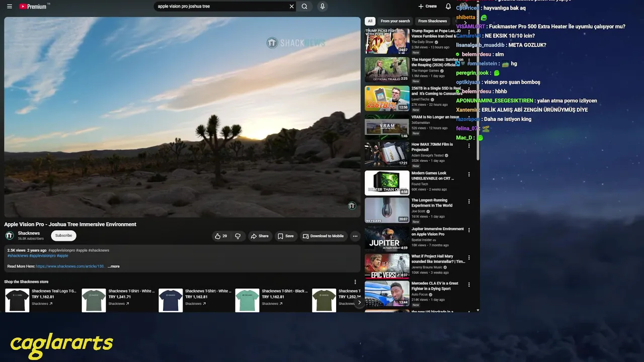
Task: Show next store items with arrow
Action: [x=359, y=303]
